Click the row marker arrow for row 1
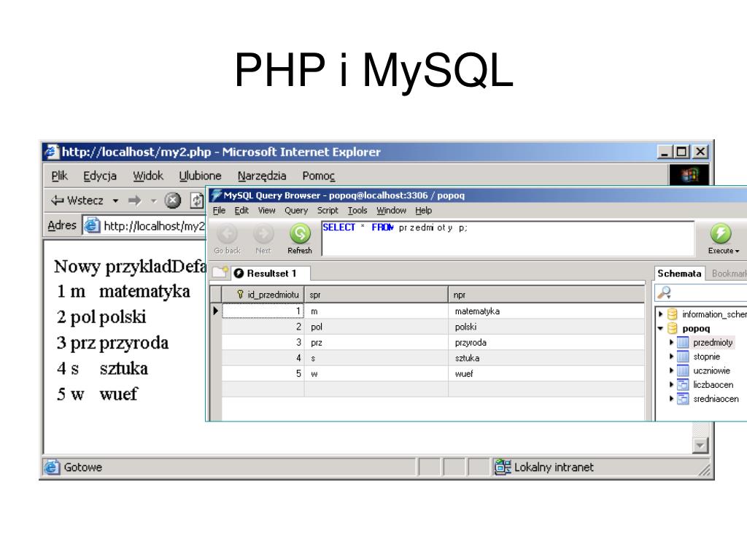Screen dimensions: 747x560 216,311
